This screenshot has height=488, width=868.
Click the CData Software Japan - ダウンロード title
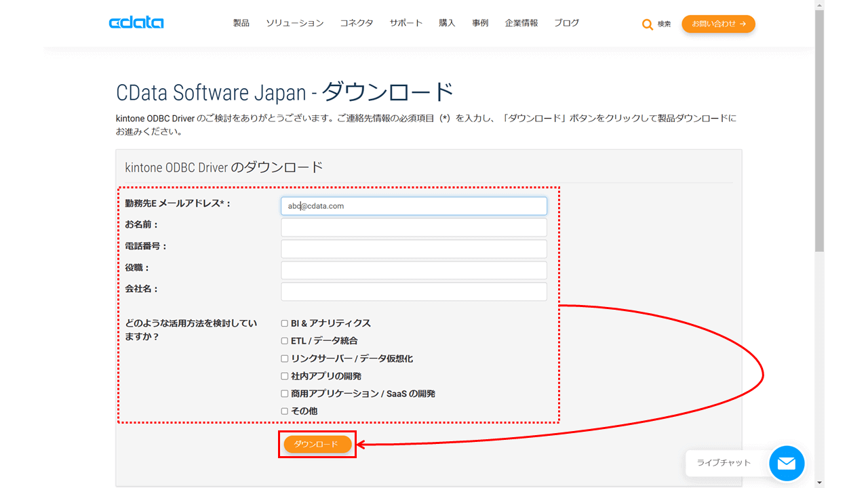click(x=285, y=91)
